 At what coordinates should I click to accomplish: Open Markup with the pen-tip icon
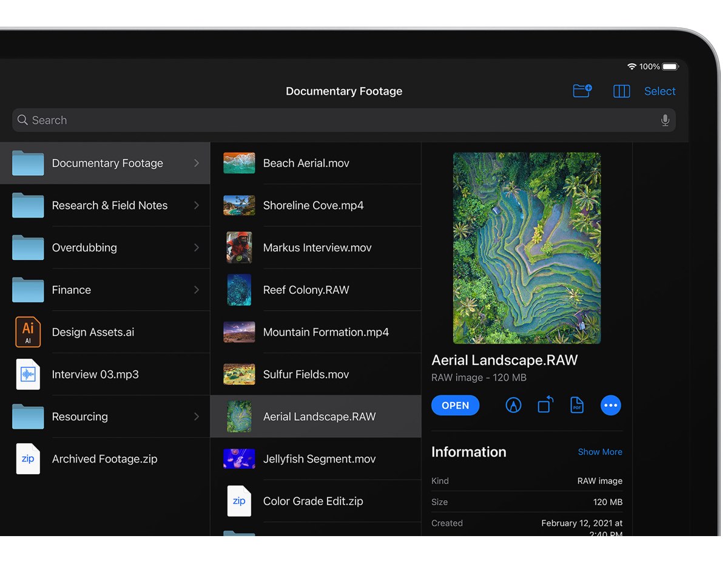(x=513, y=406)
